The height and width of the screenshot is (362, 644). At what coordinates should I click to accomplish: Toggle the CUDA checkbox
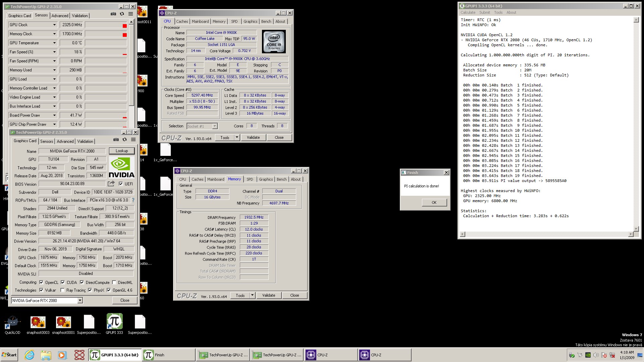[63, 282]
